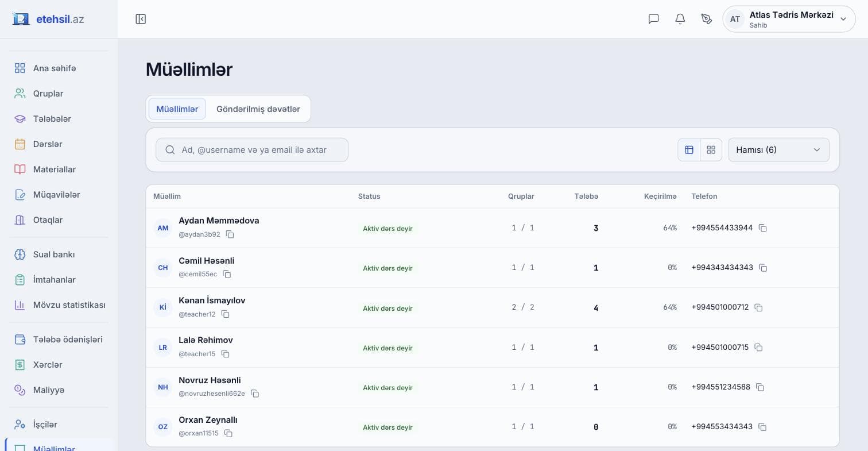Expand the Hamısı (6) filter dropdown
868x451 pixels.
(x=778, y=150)
